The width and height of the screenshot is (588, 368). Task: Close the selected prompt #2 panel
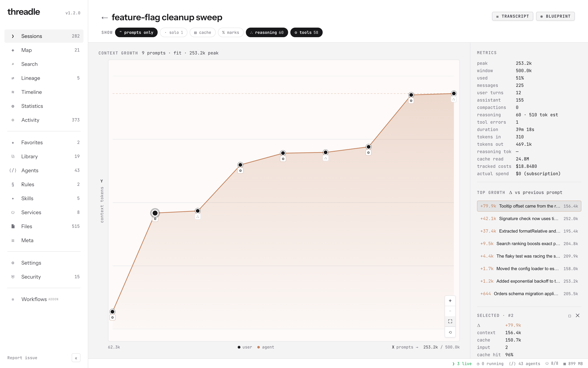(578, 315)
